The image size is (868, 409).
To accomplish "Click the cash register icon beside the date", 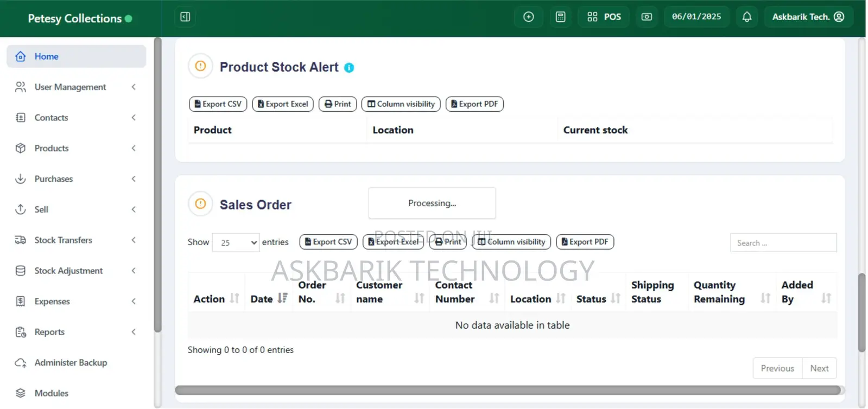I will 647,17.
